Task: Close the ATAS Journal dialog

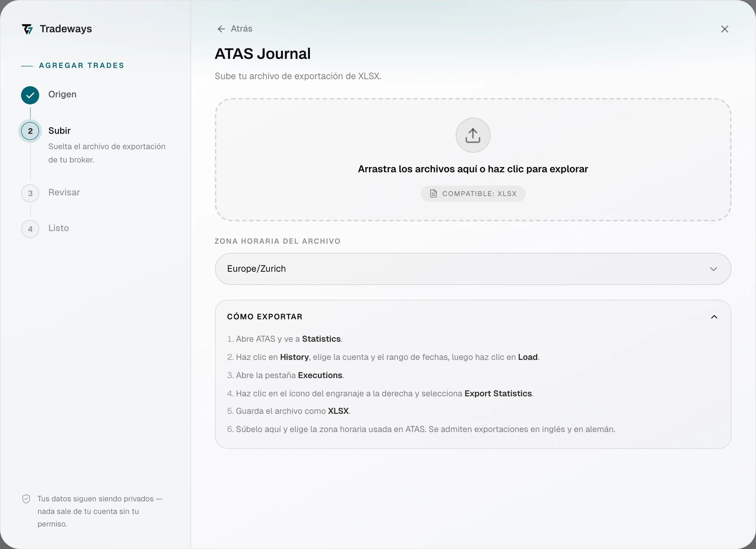Action: pyautogui.click(x=724, y=29)
